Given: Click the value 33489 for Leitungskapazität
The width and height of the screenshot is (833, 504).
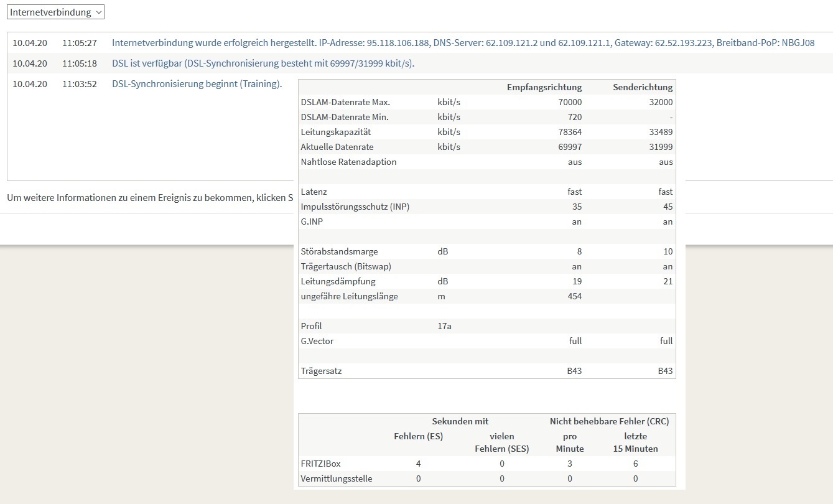Looking at the screenshot, I should (x=661, y=132).
